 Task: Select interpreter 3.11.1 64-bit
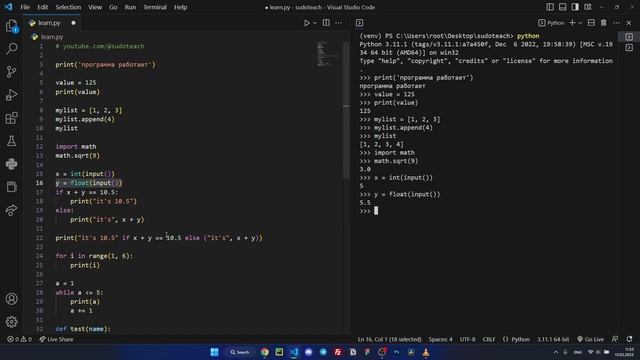click(x=553, y=339)
